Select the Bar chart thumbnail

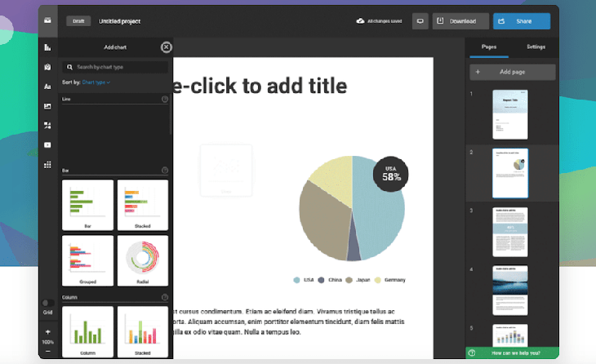pos(87,205)
